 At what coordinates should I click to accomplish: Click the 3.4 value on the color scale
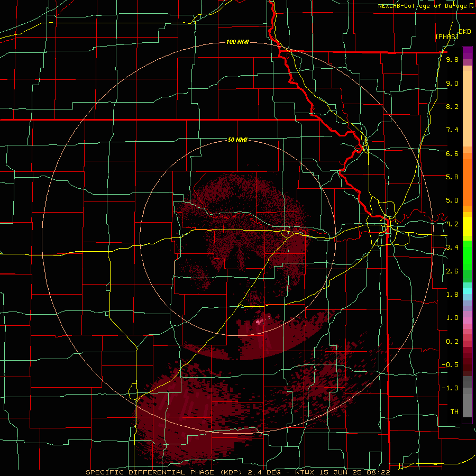[x=452, y=248]
